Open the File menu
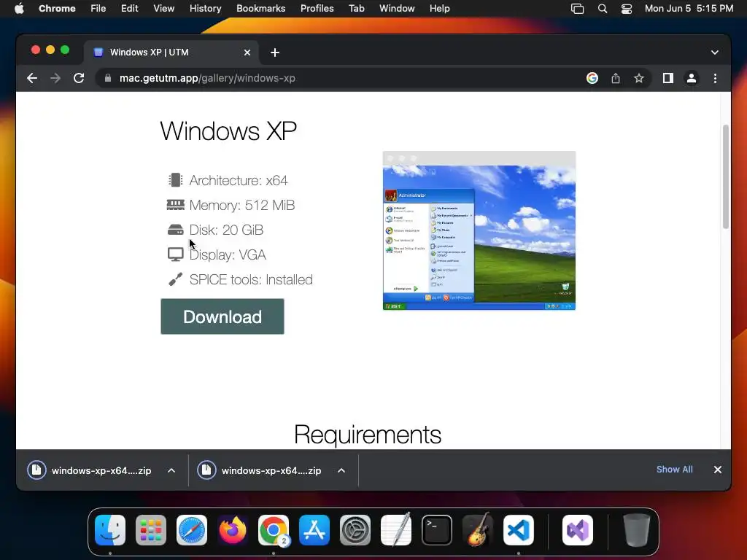747x560 pixels. (x=98, y=9)
